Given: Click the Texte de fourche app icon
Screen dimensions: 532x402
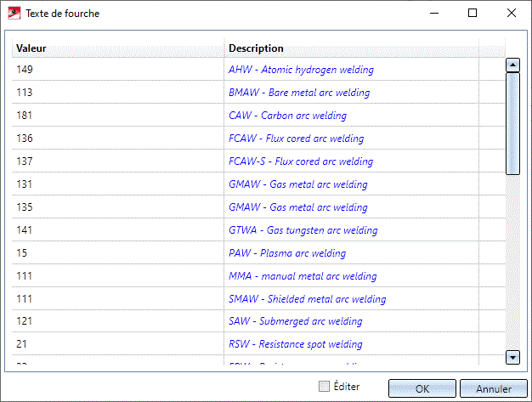Looking at the screenshot, I should [x=14, y=13].
